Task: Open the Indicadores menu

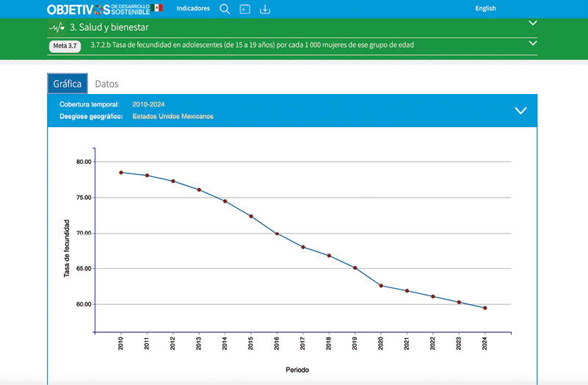Action: coord(193,9)
